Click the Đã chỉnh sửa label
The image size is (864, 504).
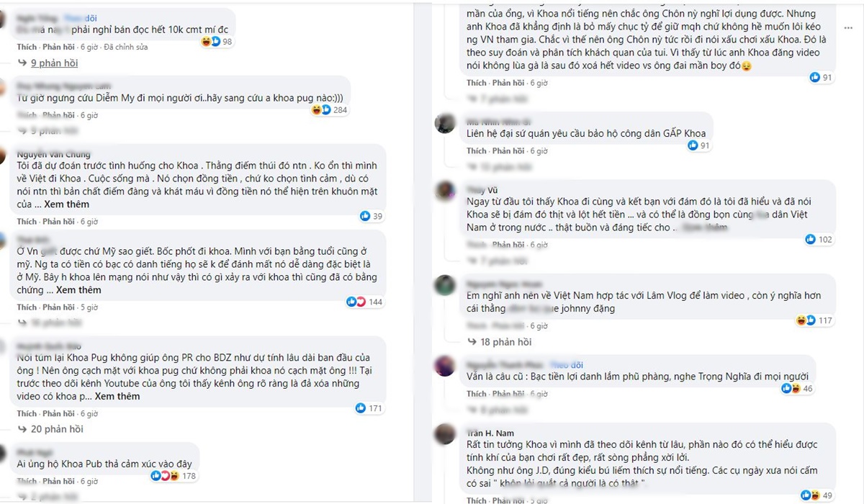126,47
